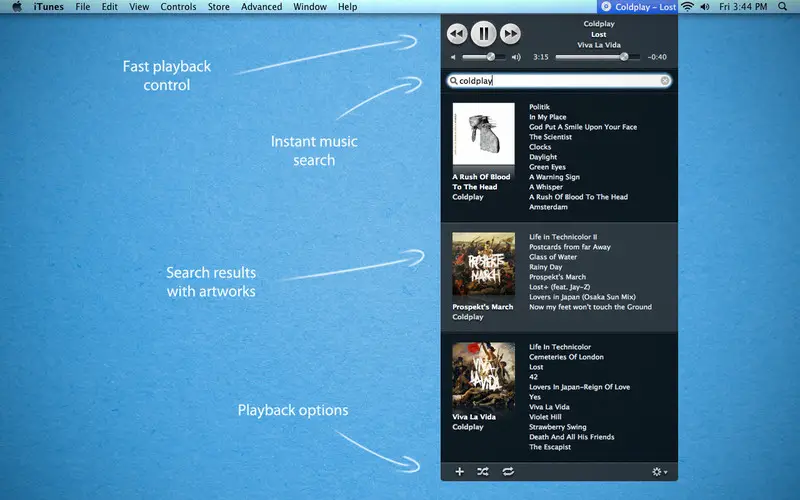Skip to next track with fast-forward button

tap(510, 34)
